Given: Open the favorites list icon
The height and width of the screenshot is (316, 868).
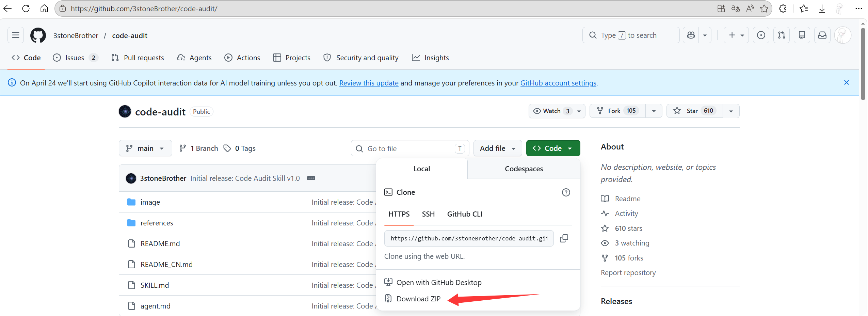Looking at the screenshot, I should [x=804, y=9].
